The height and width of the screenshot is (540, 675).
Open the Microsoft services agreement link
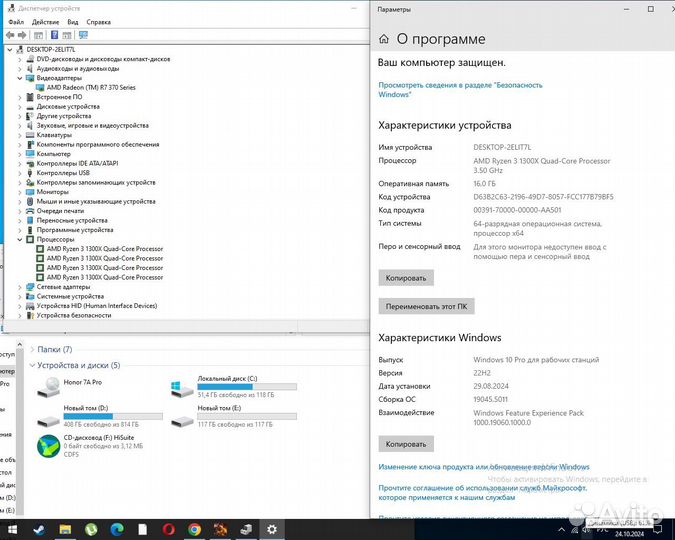pos(483,493)
